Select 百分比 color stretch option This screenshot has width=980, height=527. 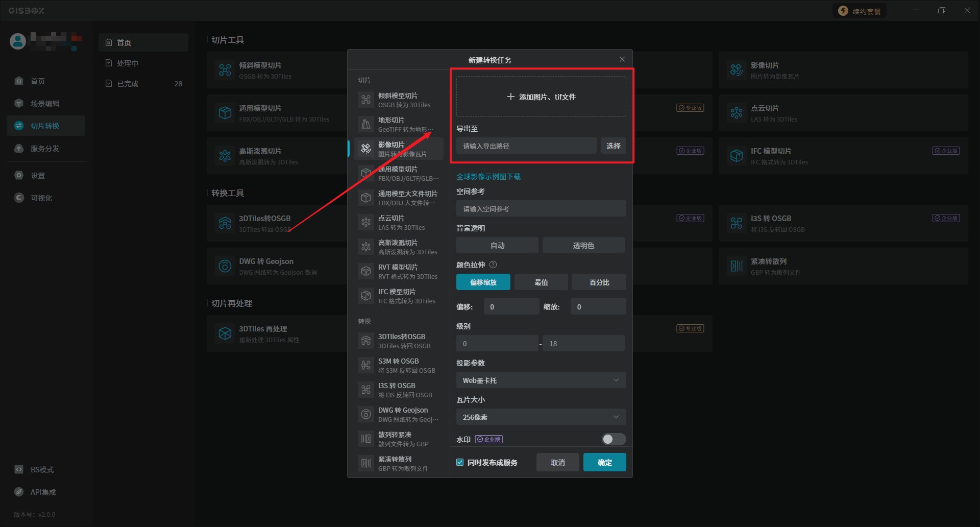[599, 282]
